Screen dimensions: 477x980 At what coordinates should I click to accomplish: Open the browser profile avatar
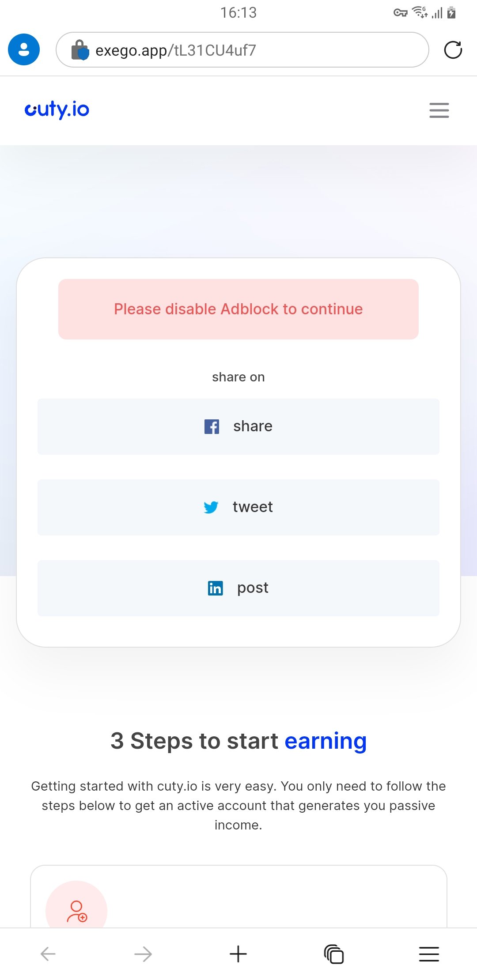point(24,49)
